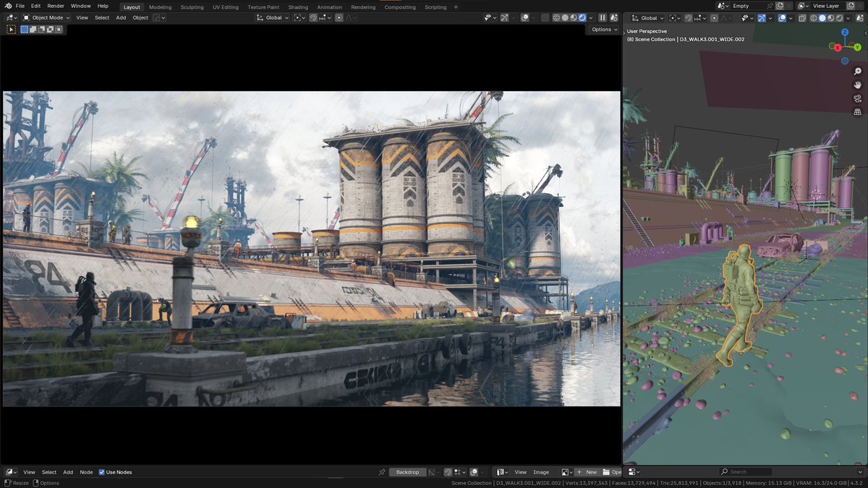868x488 pixels.
Task: Open the Edit menu
Action: [x=35, y=6]
